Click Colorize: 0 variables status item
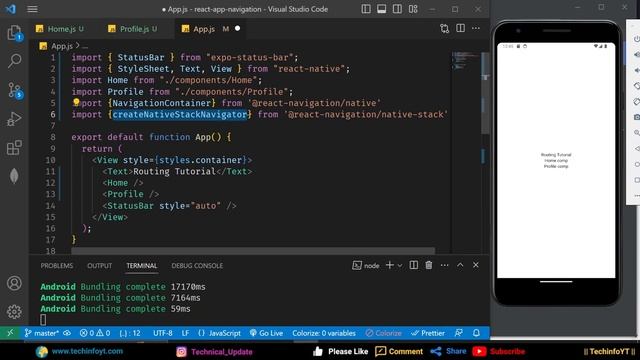Viewport: 640px width, 360px height. (324, 333)
